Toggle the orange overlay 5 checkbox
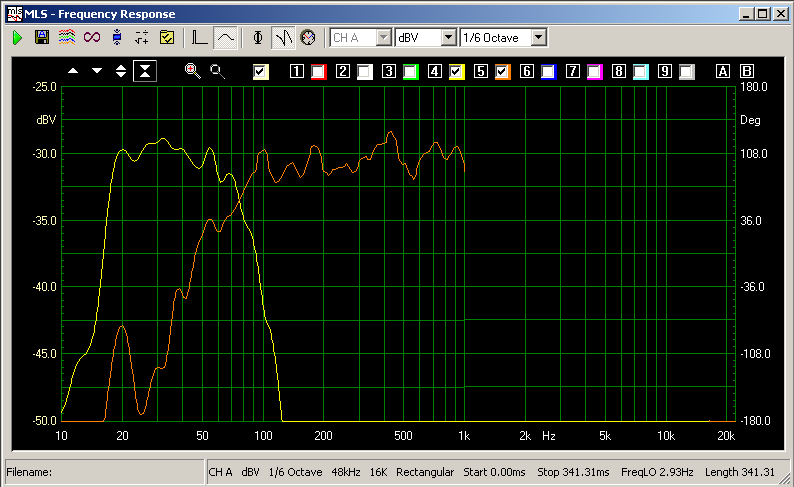The image size is (794, 487). 502,71
